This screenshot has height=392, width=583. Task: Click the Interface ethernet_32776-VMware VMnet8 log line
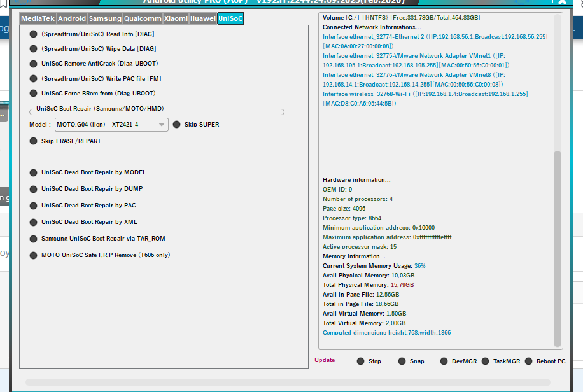414,80
